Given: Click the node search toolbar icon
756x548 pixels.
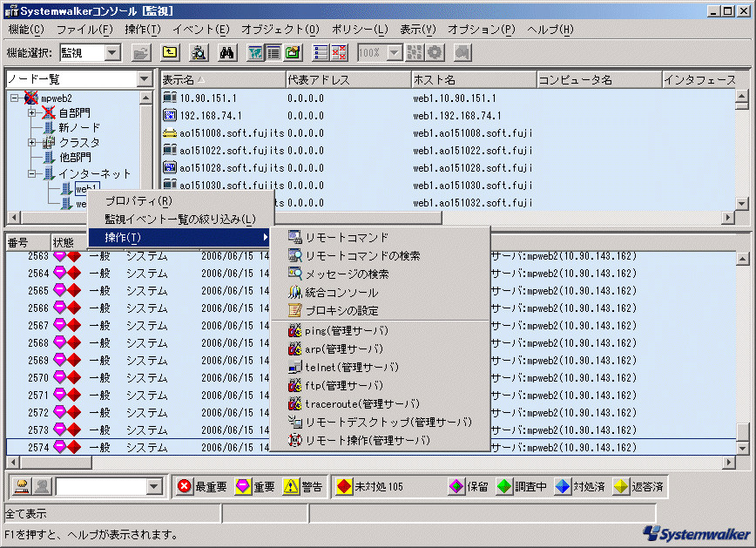Looking at the screenshot, I should tap(199, 52).
